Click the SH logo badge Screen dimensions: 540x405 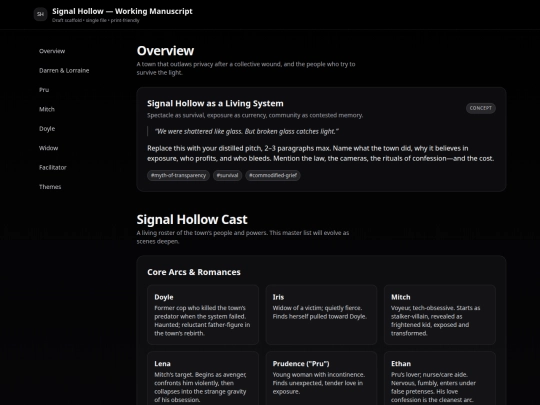(40, 14)
